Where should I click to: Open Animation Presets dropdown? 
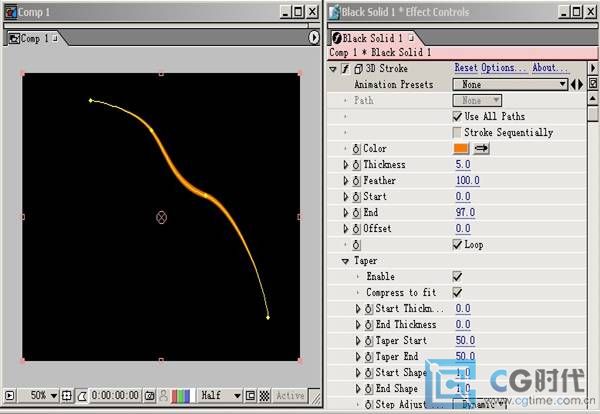point(510,85)
